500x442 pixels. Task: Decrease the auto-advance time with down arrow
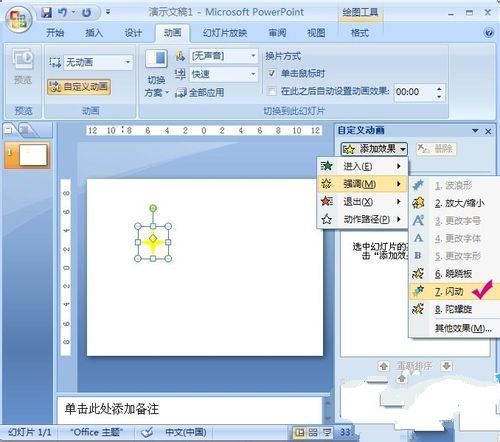[x=439, y=96]
